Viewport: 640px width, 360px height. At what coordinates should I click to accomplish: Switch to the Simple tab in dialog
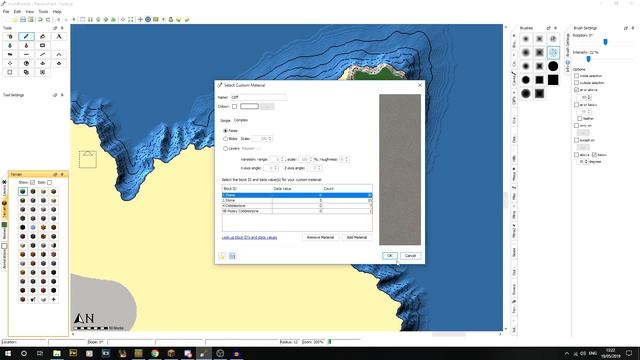tap(225, 120)
